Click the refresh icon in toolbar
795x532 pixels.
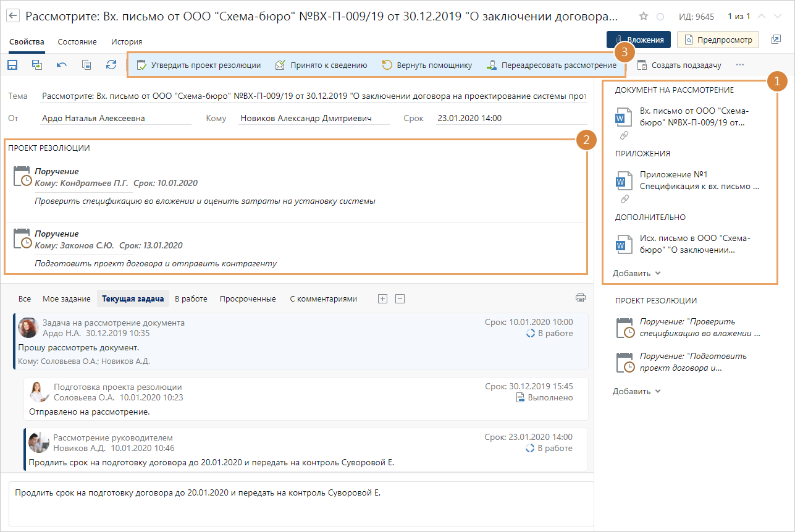111,65
